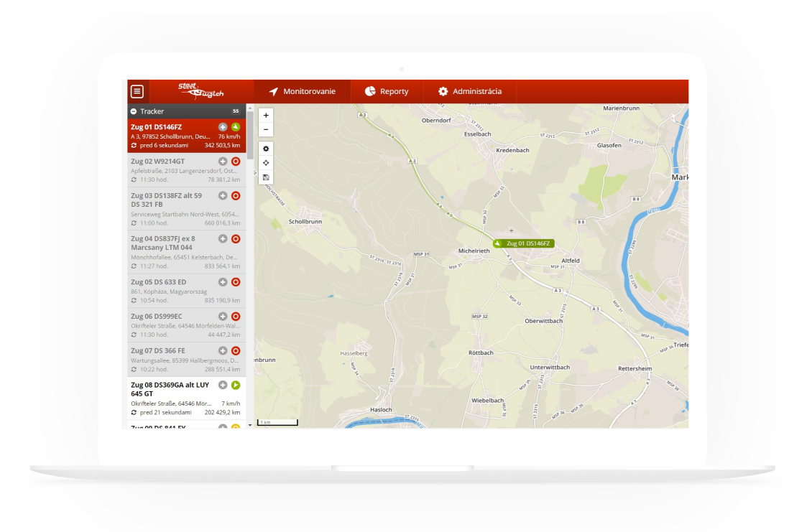
Task: Switch to the Reporty tab
Action: click(387, 92)
